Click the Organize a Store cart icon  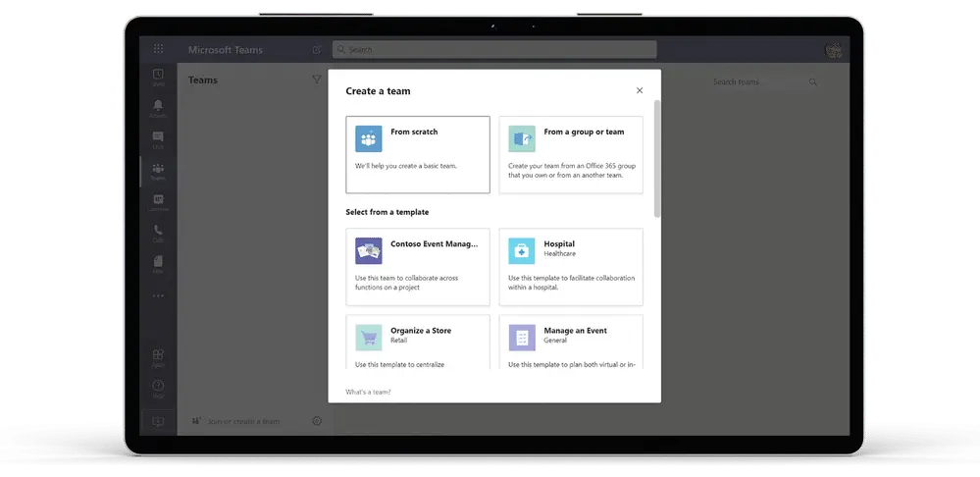369,338
